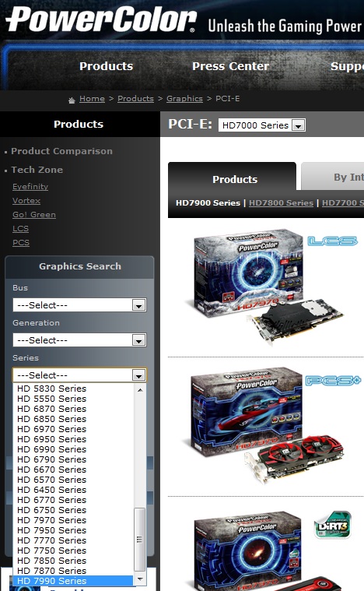364x591 pixels.
Task: Switch to HD7800 Series sub-tab
Action: click(281, 202)
